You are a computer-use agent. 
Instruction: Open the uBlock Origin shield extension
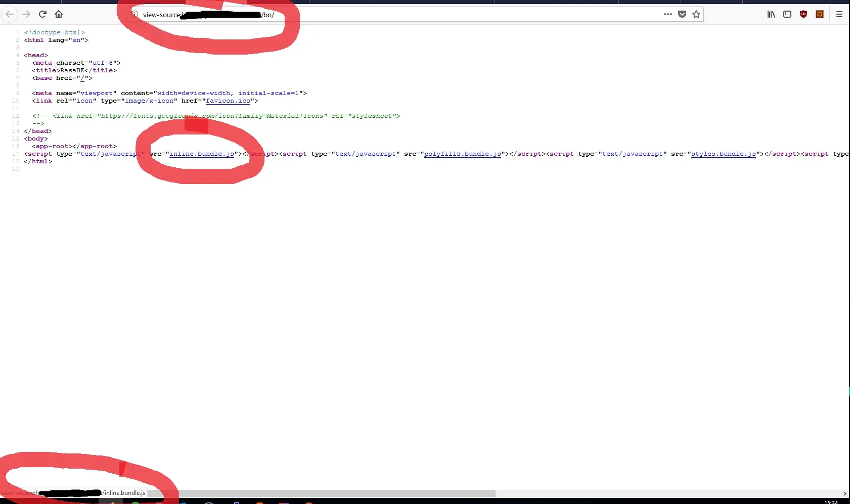click(803, 14)
